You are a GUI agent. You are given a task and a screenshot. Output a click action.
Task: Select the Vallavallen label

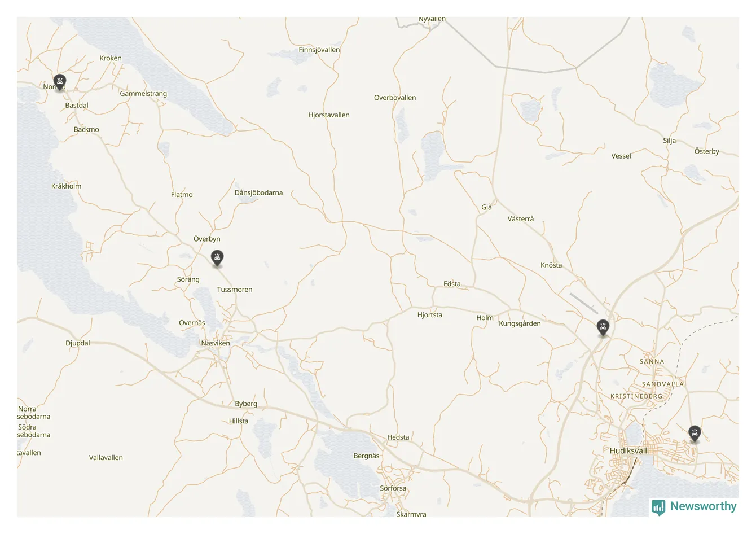tap(106, 458)
